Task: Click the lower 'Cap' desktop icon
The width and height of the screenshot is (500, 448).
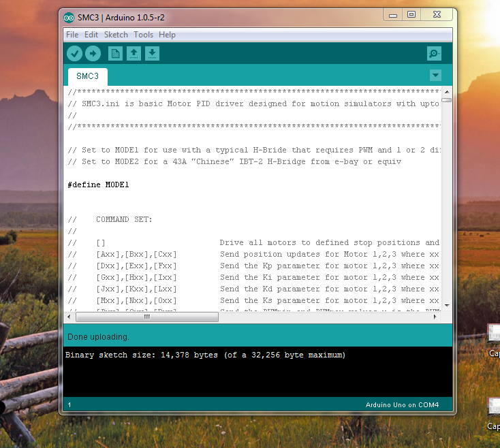Action: [494, 413]
